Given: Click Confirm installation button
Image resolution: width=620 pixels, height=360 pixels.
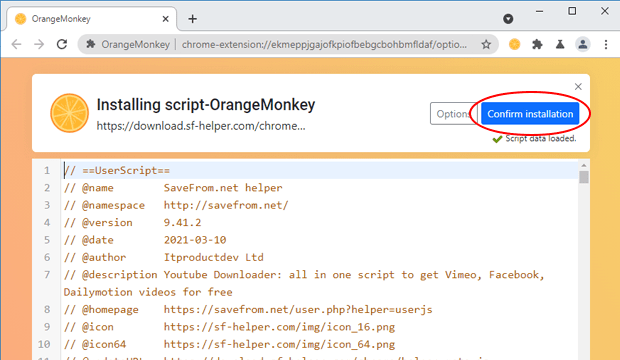Looking at the screenshot, I should click(x=530, y=114).
